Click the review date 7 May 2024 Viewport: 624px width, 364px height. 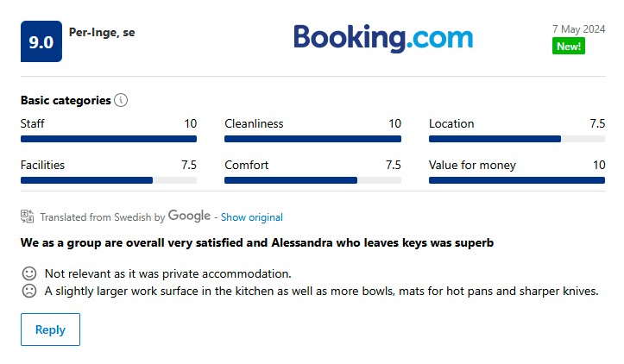(x=578, y=29)
